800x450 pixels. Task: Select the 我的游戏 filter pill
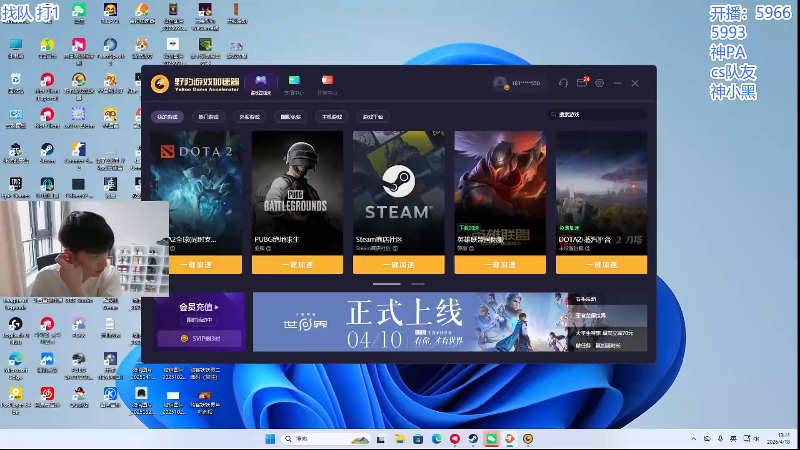(167, 117)
